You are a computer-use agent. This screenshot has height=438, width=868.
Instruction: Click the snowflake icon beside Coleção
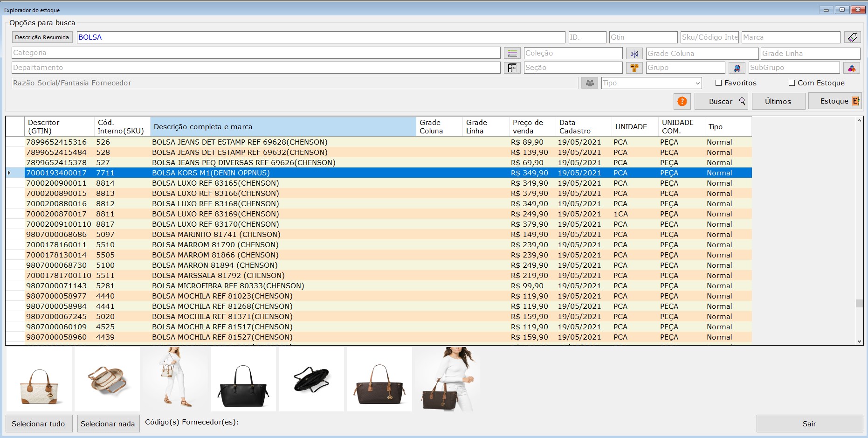(634, 54)
